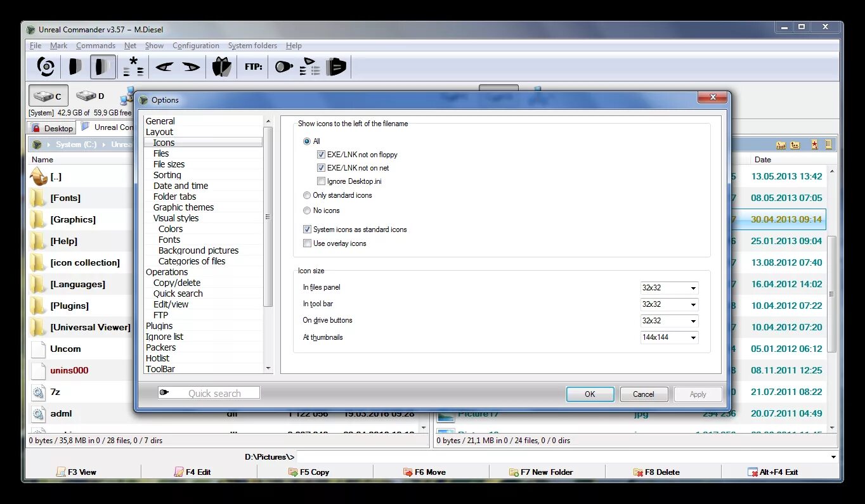
Task: Click the 'root' folder icon in right panel
Action: tap(781, 145)
